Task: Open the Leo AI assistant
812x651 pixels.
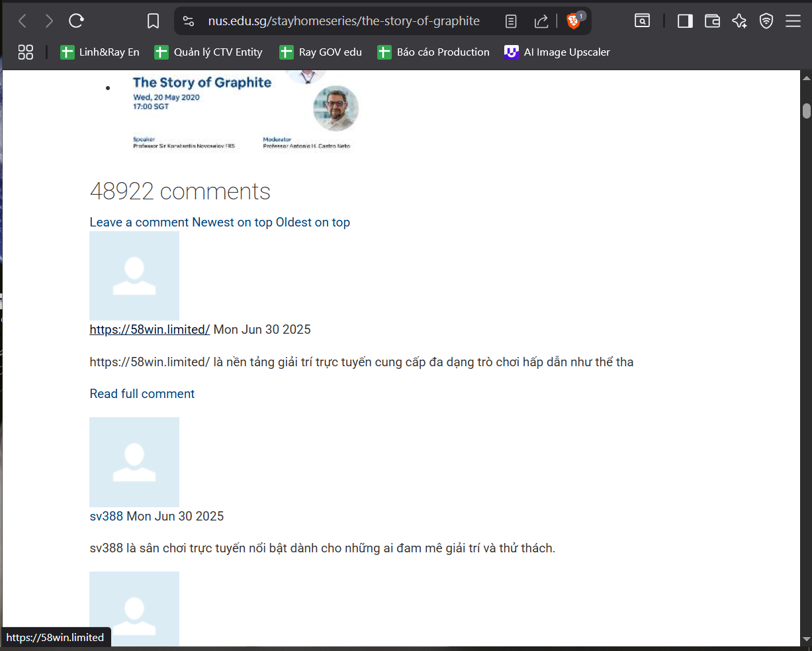Action: click(739, 21)
